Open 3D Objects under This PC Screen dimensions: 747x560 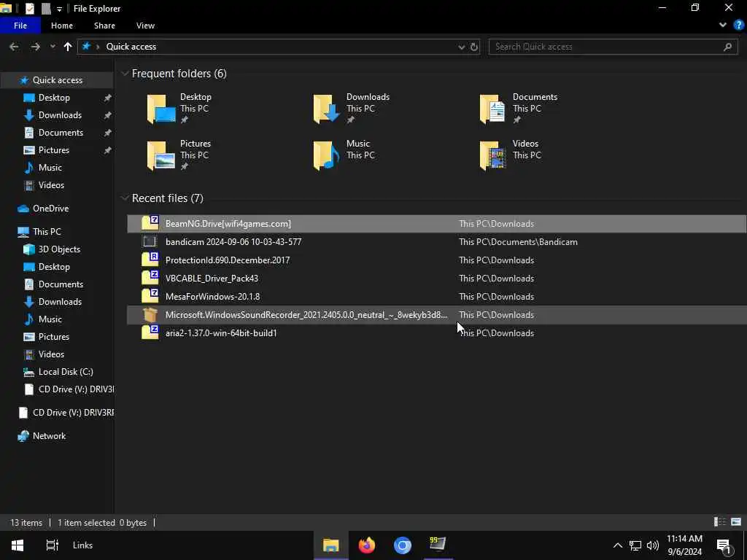point(59,249)
